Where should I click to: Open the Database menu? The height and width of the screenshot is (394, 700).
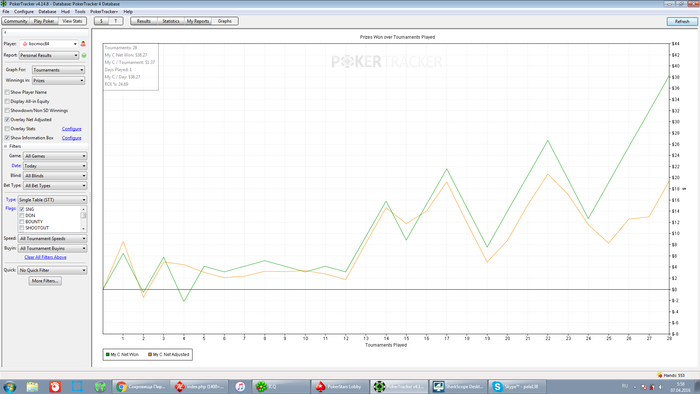(x=47, y=12)
